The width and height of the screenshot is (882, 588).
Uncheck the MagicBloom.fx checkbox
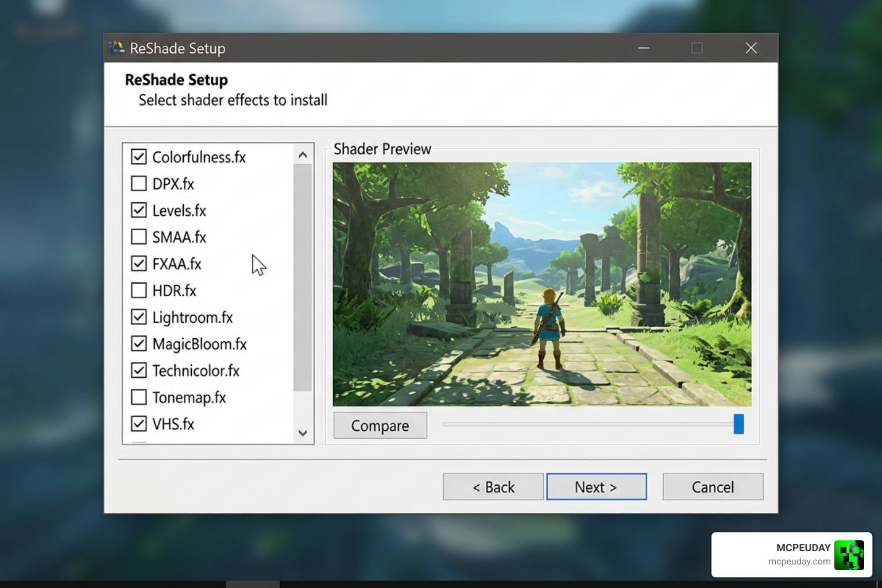(138, 343)
